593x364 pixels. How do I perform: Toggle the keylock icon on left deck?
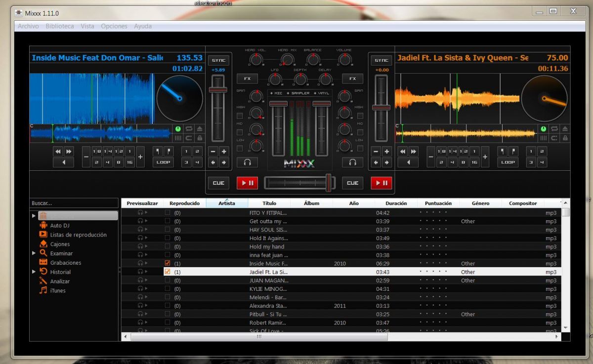200,138
